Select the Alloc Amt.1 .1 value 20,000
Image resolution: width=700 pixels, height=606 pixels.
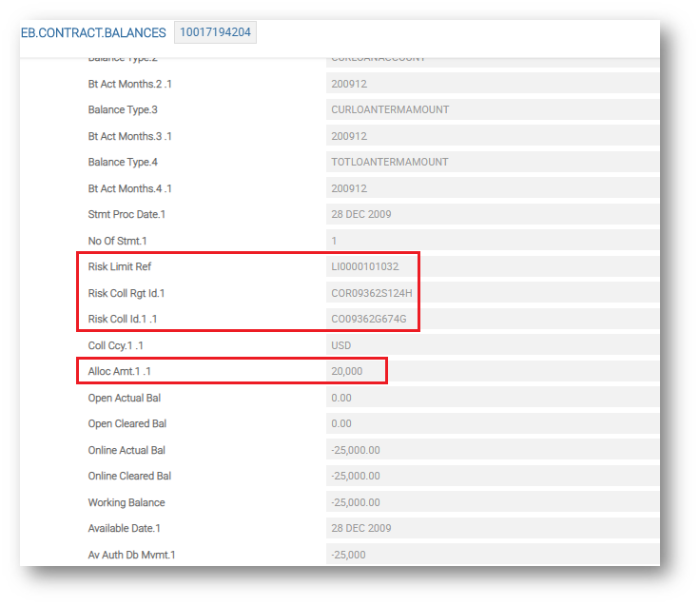[355, 371]
